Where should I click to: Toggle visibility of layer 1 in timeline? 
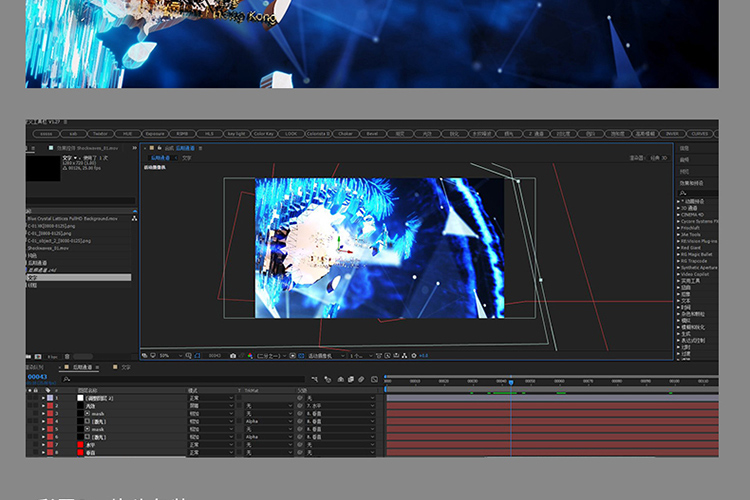32,398
